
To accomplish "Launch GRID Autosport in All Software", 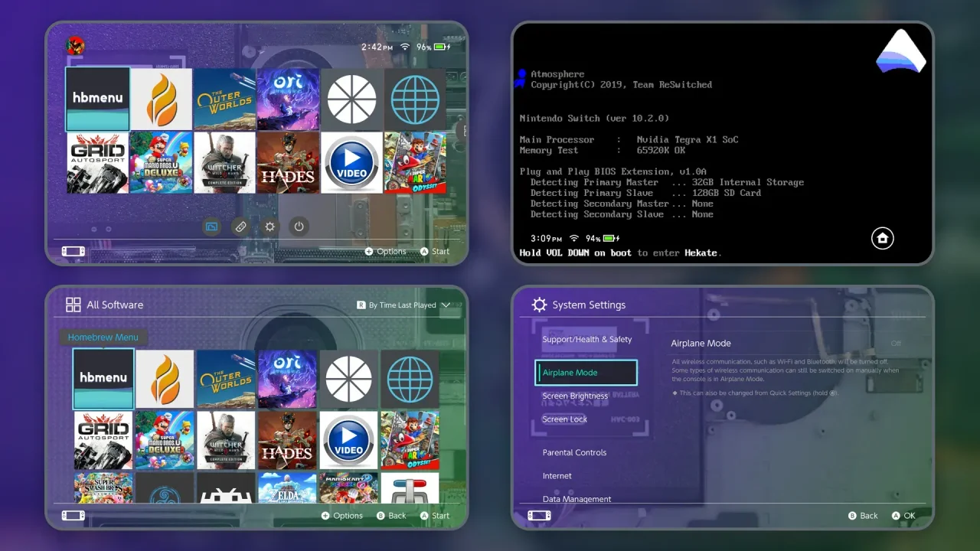I will pos(103,441).
